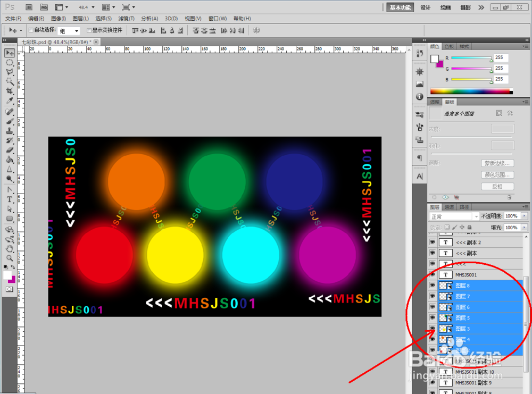
Task: Open the opacity 不透明度 slider arrow
Action: (525, 216)
